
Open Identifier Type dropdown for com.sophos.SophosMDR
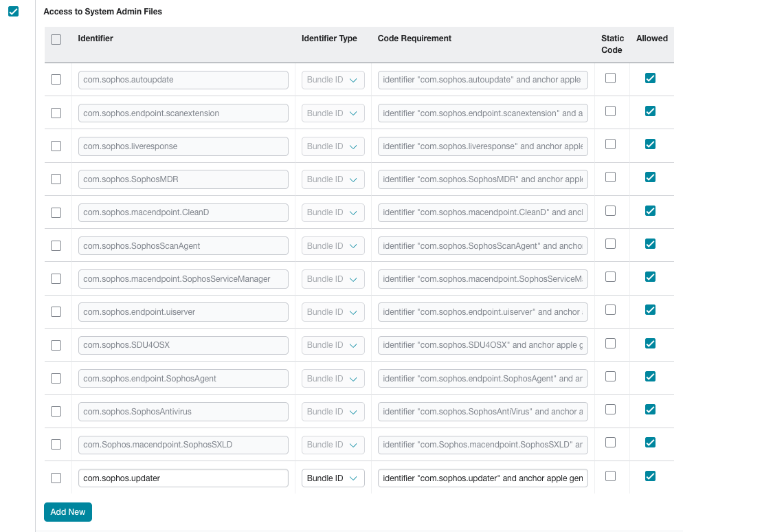coord(333,179)
